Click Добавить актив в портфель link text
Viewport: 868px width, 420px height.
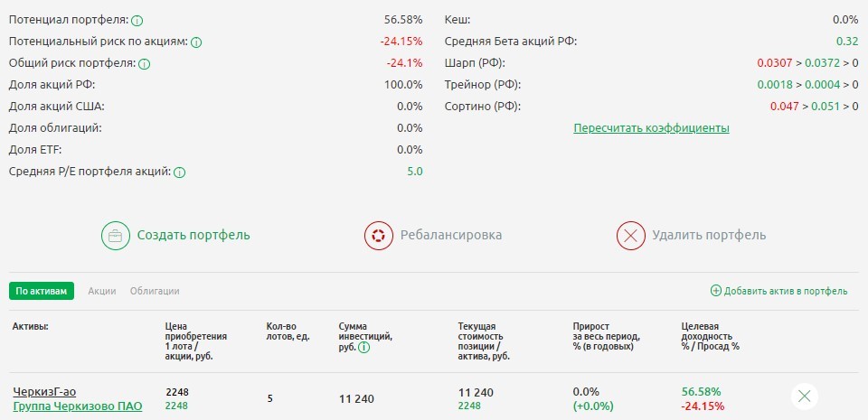786,291
